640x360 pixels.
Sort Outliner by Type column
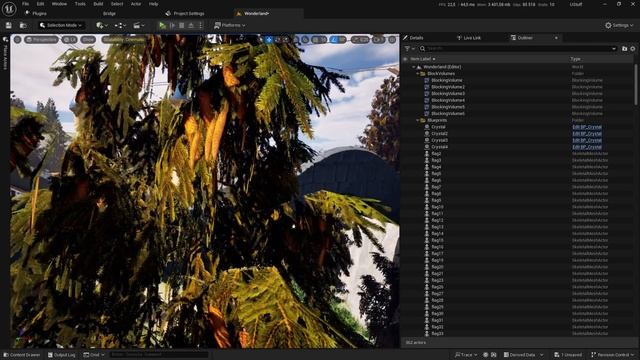pos(575,59)
